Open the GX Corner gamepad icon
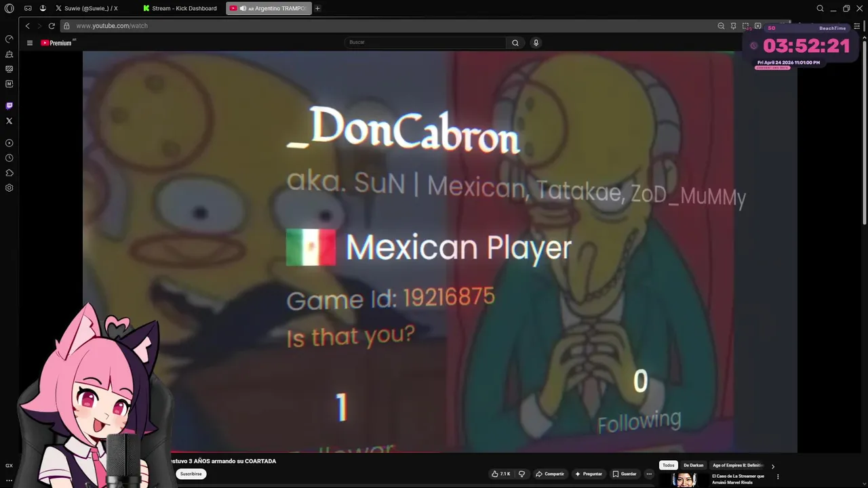This screenshot has height=488, width=868. click(x=28, y=8)
